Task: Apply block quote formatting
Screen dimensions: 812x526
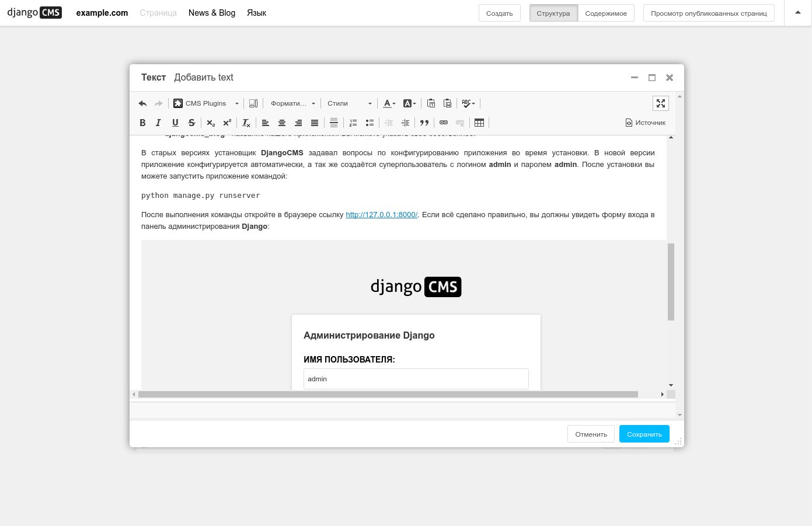Action: pyautogui.click(x=424, y=123)
